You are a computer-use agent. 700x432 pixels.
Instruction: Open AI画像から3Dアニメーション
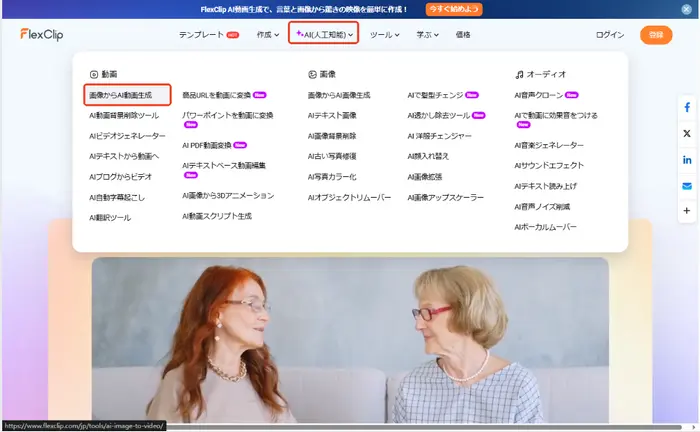[x=228, y=195]
